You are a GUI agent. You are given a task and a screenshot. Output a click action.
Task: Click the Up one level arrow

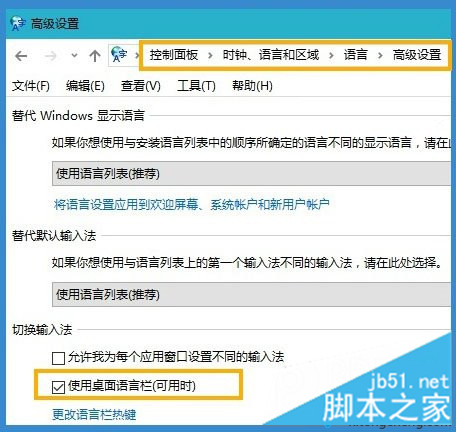click(x=95, y=56)
